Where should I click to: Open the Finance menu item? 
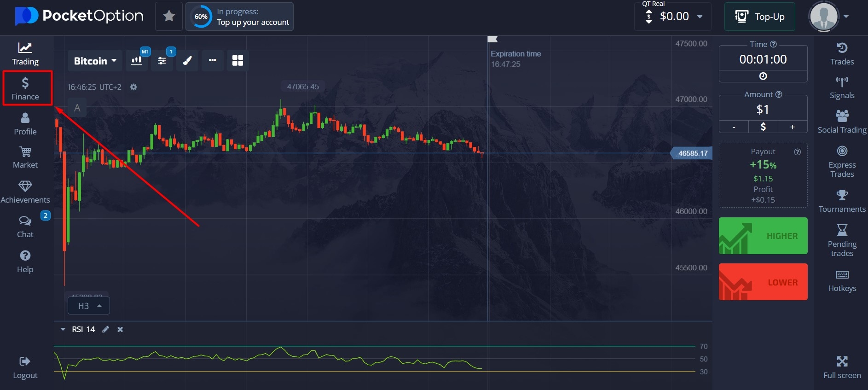point(26,88)
